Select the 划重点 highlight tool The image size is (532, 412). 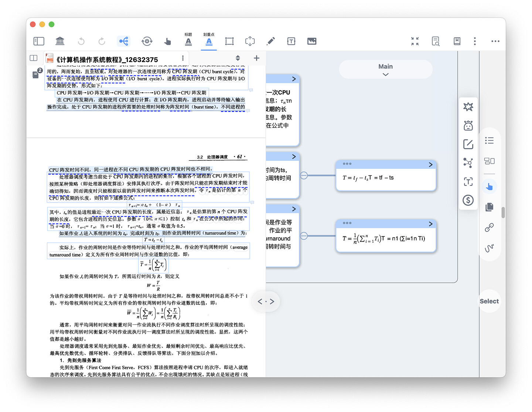coord(209,39)
